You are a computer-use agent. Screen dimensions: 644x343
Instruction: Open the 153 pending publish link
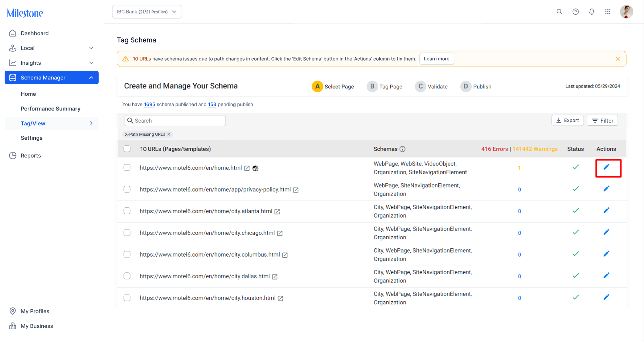[x=212, y=105]
